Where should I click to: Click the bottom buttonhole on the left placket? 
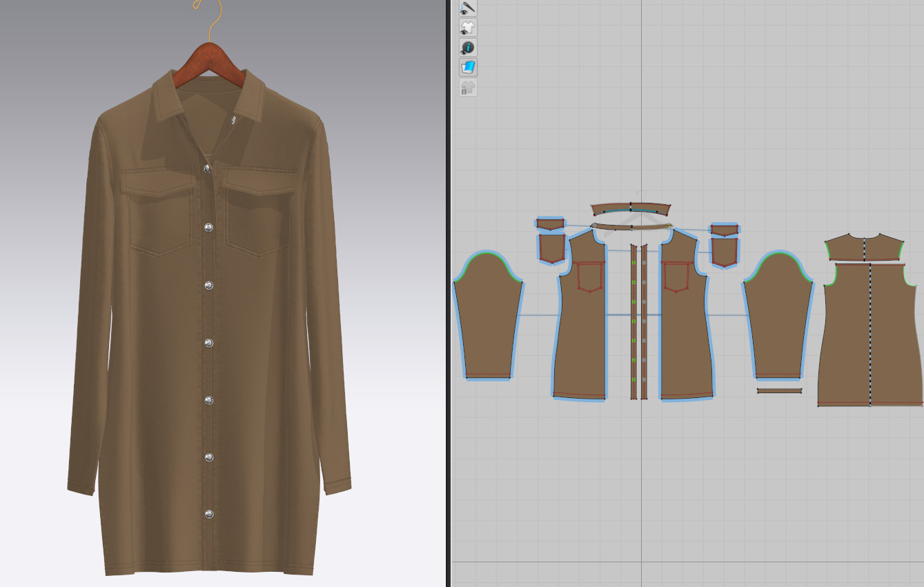click(633, 379)
